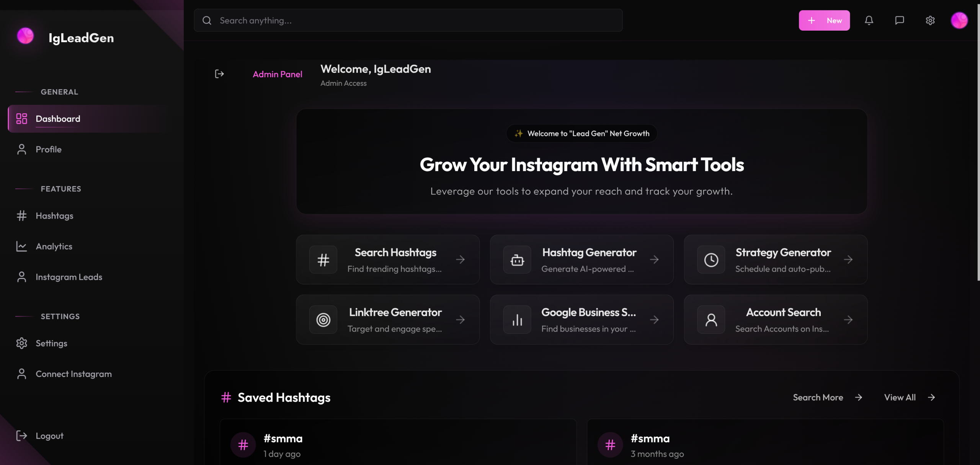The width and height of the screenshot is (980, 465).
Task: Go to Instagram Leads in sidebar
Action: (69, 277)
